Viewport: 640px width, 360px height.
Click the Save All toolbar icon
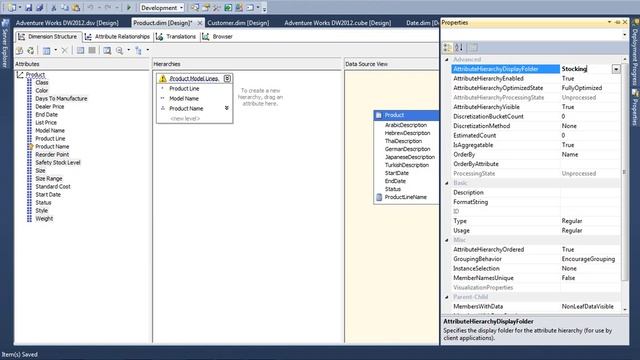click(x=40, y=7)
